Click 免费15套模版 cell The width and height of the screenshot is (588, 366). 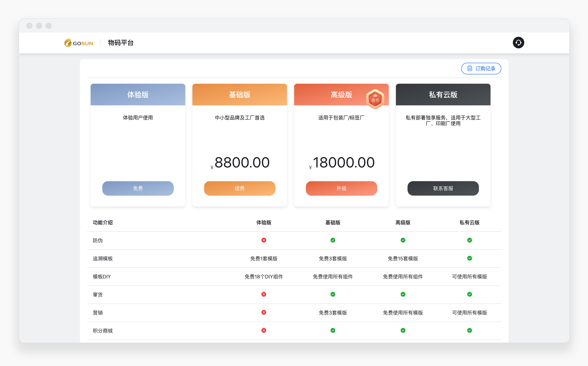[403, 258]
